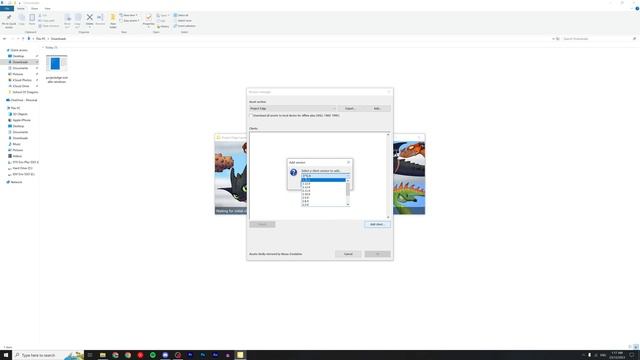Viewport: 640px width, 360px height.
Task: Click the version dropdown list scrollbar
Action: [x=348, y=192]
